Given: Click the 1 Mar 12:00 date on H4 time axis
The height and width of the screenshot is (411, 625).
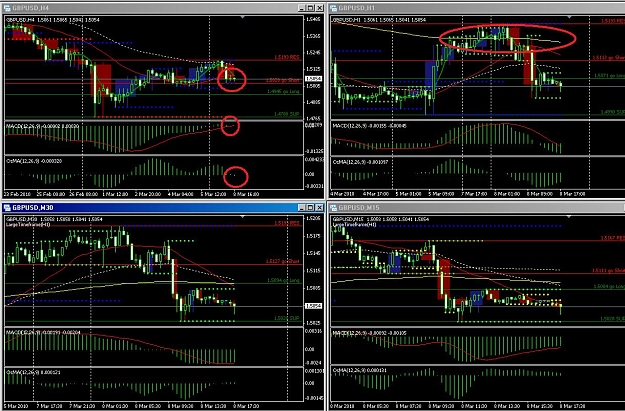Looking at the screenshot, I should (115, 194).
